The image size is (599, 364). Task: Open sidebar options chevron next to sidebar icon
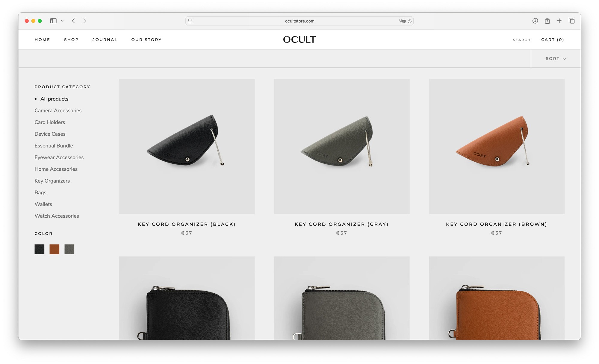point(62,21)
